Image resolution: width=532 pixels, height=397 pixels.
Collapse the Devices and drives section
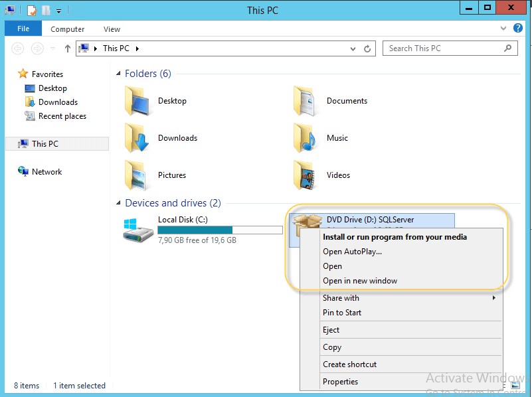coord(119,203)
